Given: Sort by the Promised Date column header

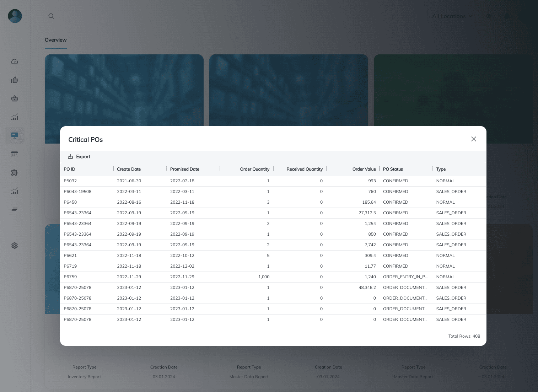Looking at the screenshot, I should click(184, 169).
